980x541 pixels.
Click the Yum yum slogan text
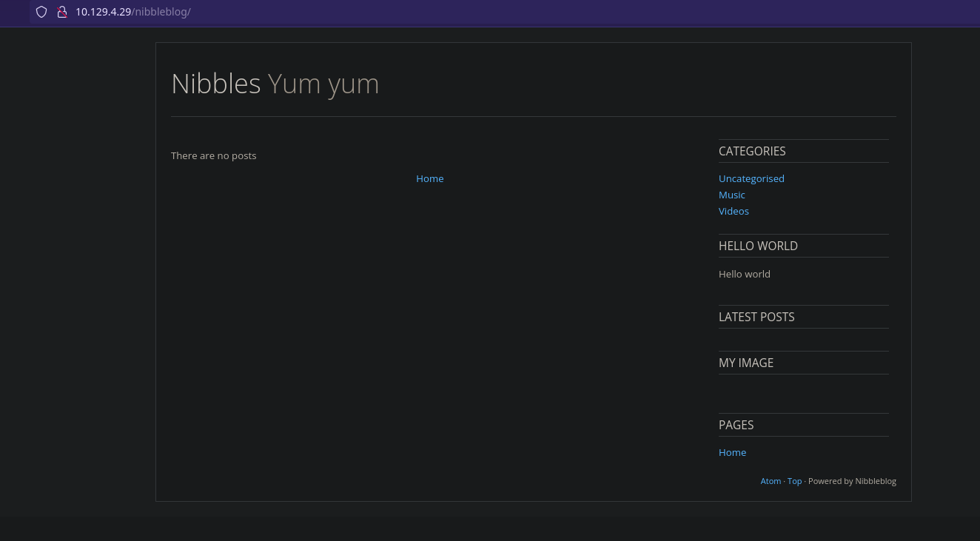click(323, 84)
